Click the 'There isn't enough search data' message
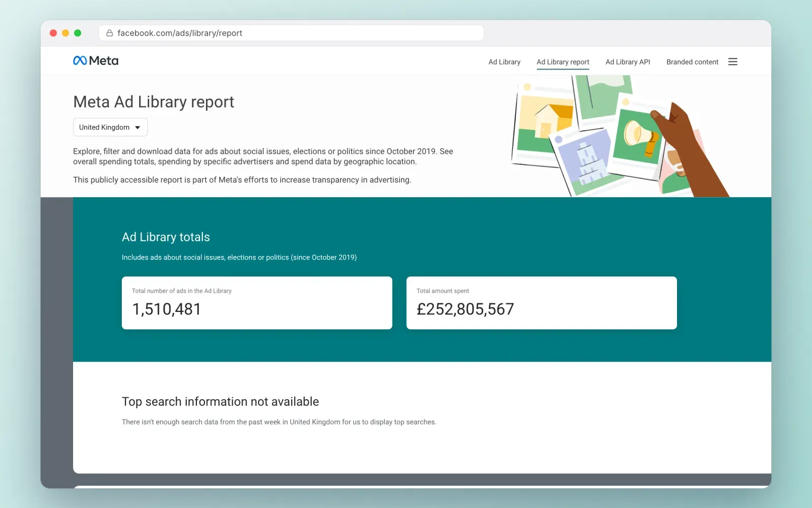This screenshot has width=812, height=508. pyautogui.click(x=279, y=422)
